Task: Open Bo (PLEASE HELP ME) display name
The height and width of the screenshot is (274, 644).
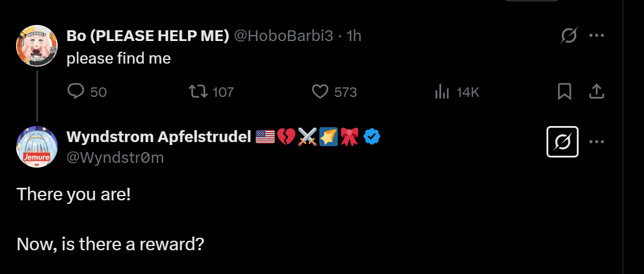Action: point(147,36)
